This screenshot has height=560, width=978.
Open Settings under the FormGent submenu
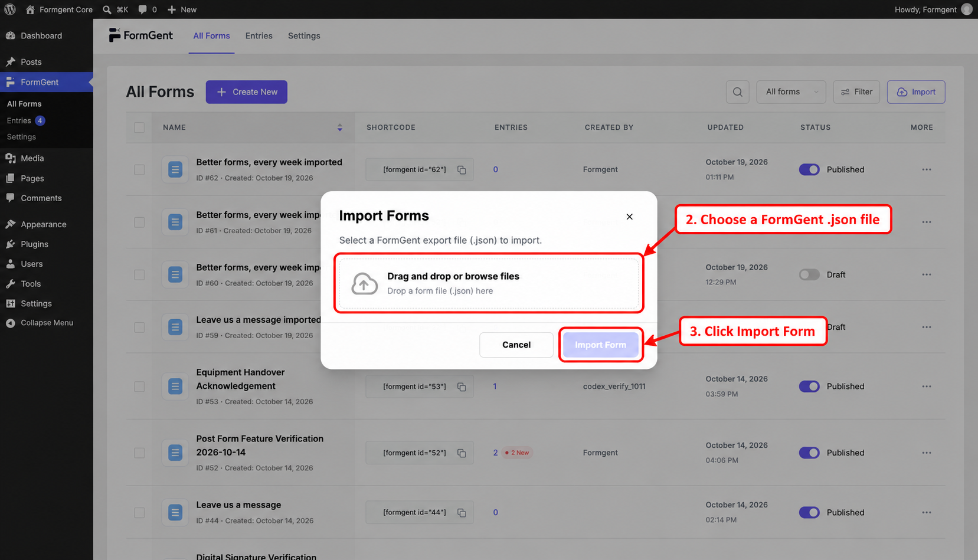tap(21, 137)
